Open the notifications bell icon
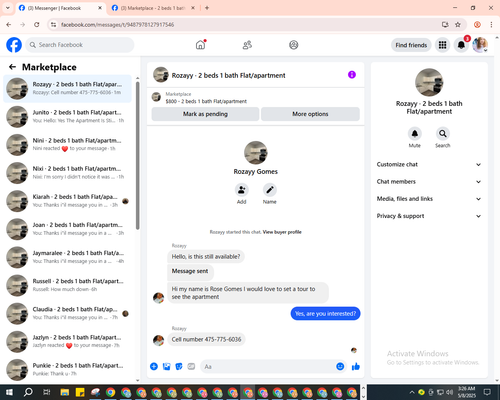Screen dimensions: 500x400 (461, 45)
